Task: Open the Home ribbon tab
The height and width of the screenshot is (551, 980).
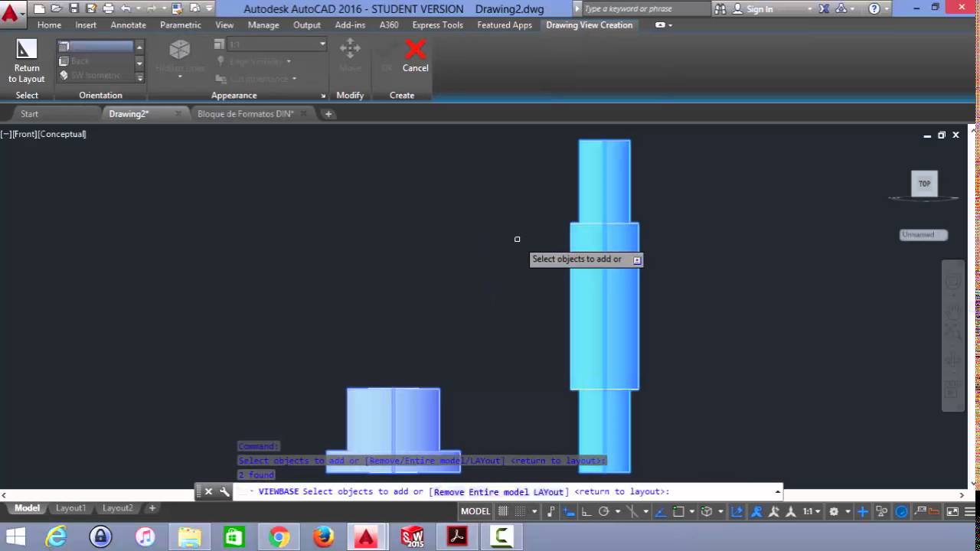Action: (x=49, y=24)
